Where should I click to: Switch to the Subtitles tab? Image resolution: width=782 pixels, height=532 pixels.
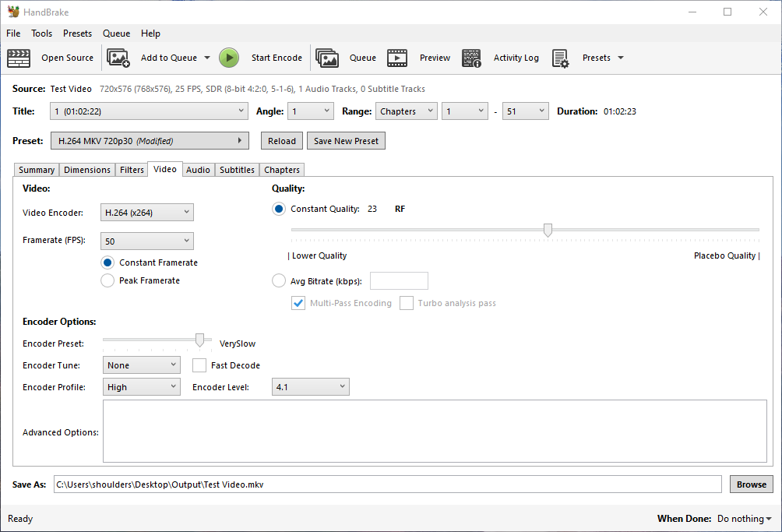coord(237,170)
